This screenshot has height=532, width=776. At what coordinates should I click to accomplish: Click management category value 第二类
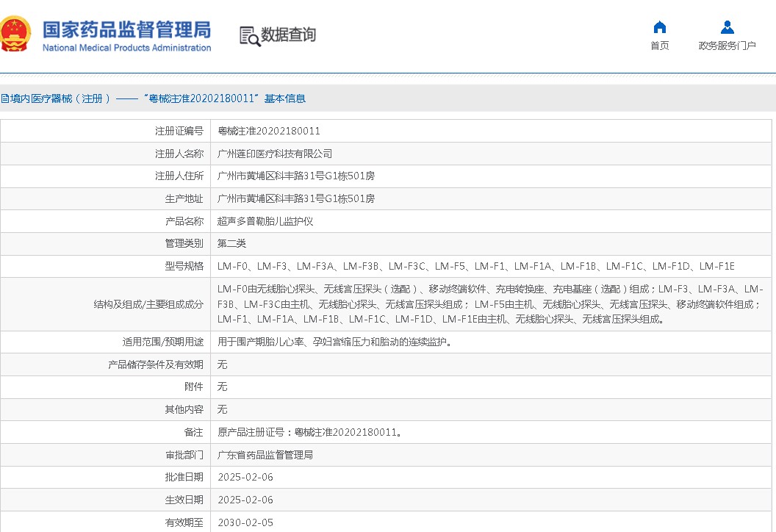(231, 243)
